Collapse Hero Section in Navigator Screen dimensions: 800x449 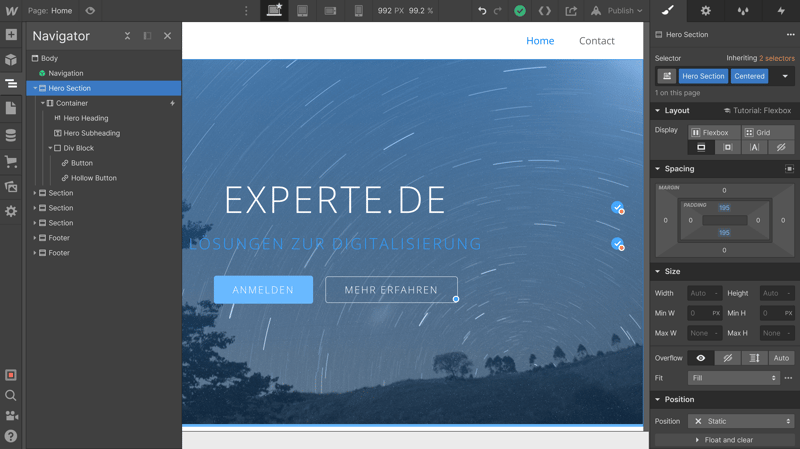[35, 88]
